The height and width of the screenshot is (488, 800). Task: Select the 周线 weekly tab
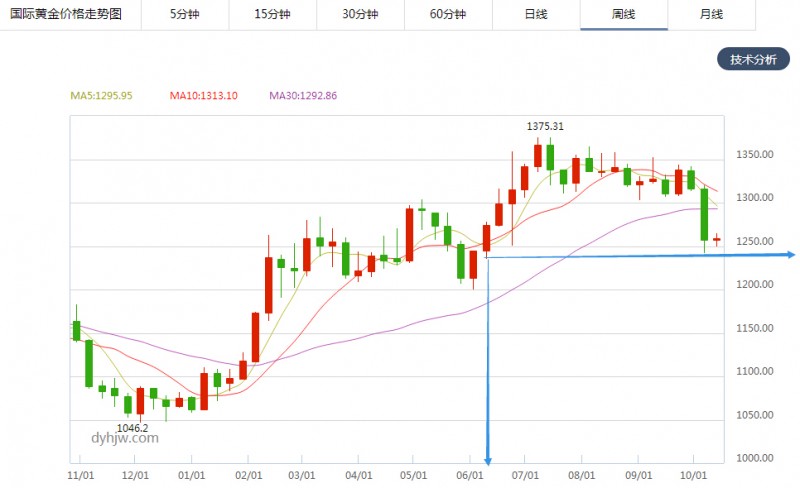(624, 15)
